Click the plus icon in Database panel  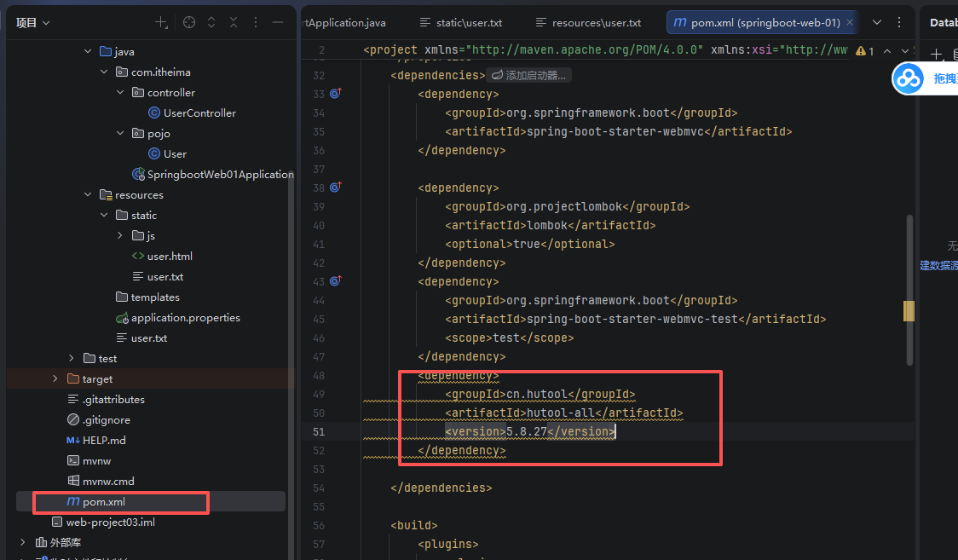pyautogui.click(x=935, y=55)
